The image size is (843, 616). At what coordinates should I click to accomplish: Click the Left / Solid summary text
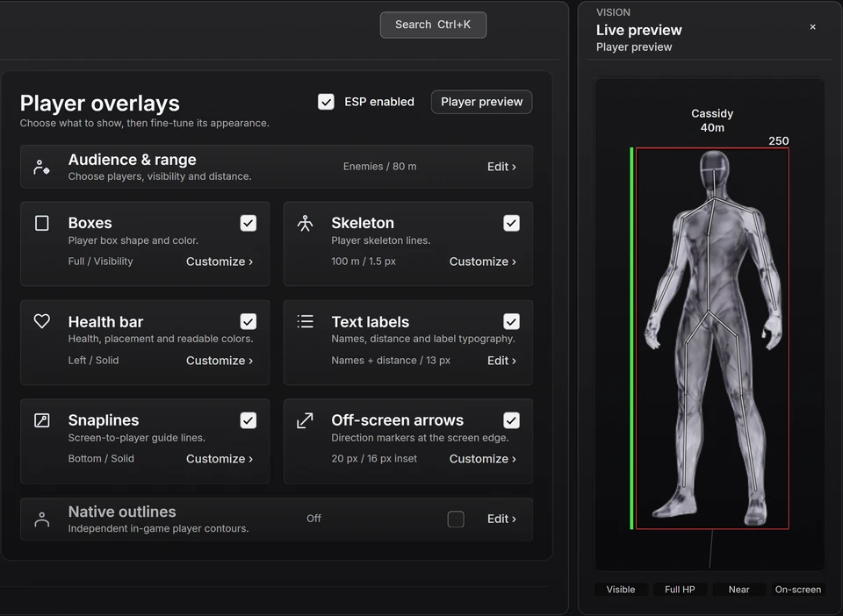pyautogui.click(x=94, y=361)
